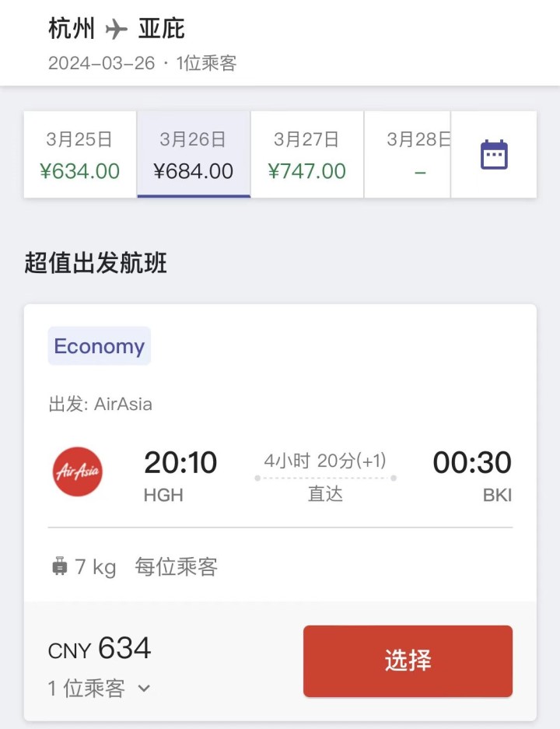
Task: Click the 杭州 departure city heading
Action: 72,28
